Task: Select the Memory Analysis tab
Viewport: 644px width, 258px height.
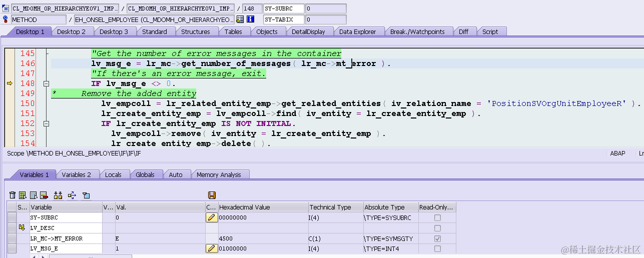Action: (x=219, y=174)
